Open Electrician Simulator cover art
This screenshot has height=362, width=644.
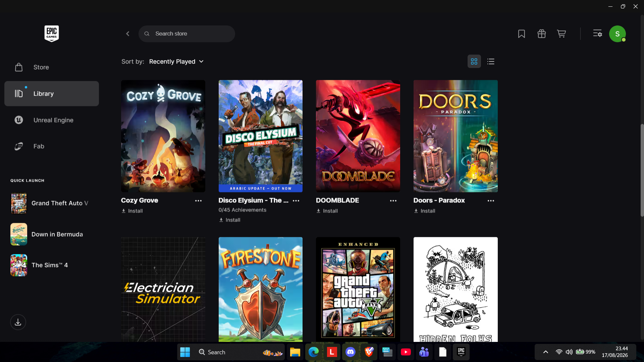(163, 290)
